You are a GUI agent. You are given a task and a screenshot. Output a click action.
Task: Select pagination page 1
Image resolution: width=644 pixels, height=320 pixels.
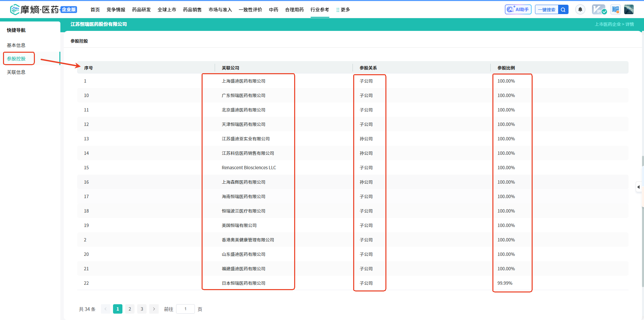tap(118, 309)
